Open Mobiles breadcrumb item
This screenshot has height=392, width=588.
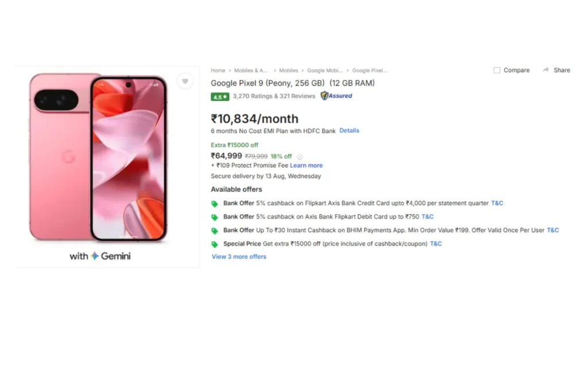click(x=288, y=71)
